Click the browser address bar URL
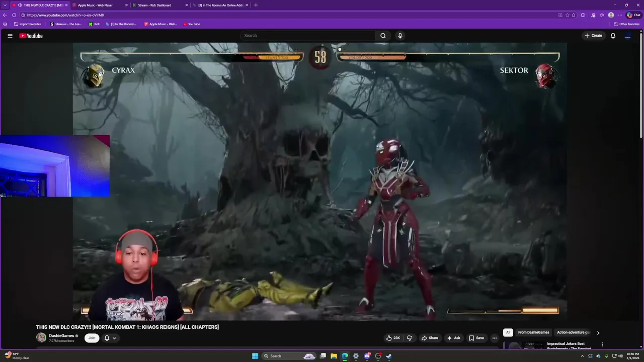The width and height of the screenshot is (644, 362). click(x=65, y=15)
